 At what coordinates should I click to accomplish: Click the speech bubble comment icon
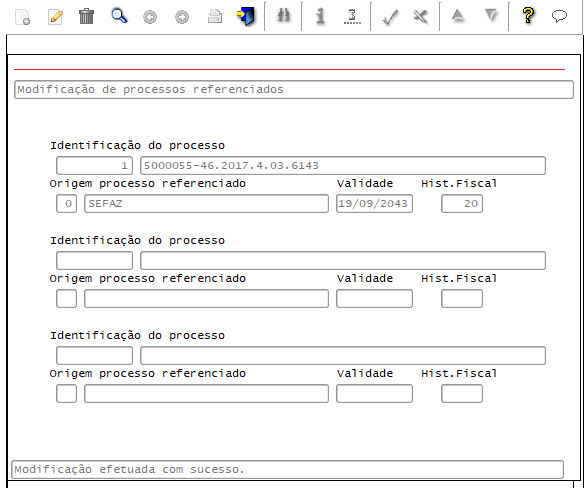click(x=559, y=16)
